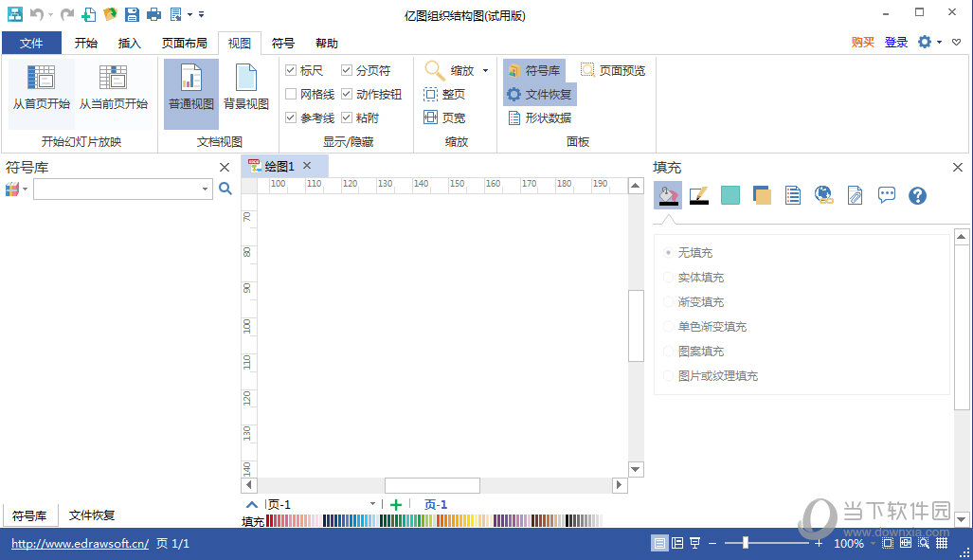The height and width of the screenshot is (560, 973).
Task: Click the save icon in quick access toolbar
Action: click(132, 14)
